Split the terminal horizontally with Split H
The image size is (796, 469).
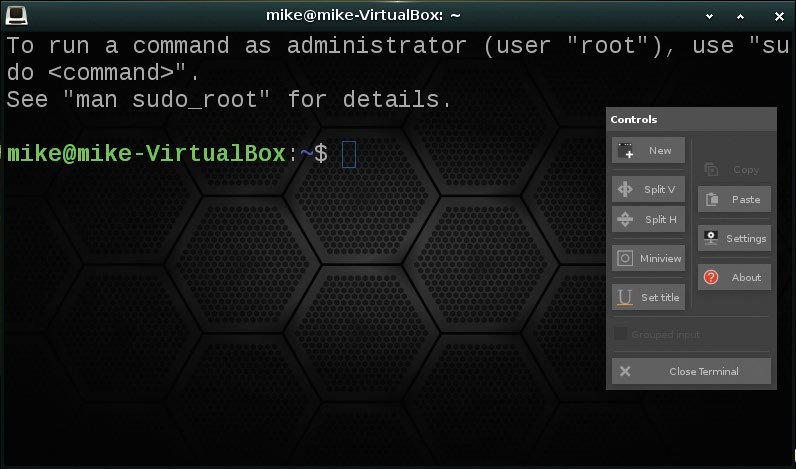coord(648,219)
